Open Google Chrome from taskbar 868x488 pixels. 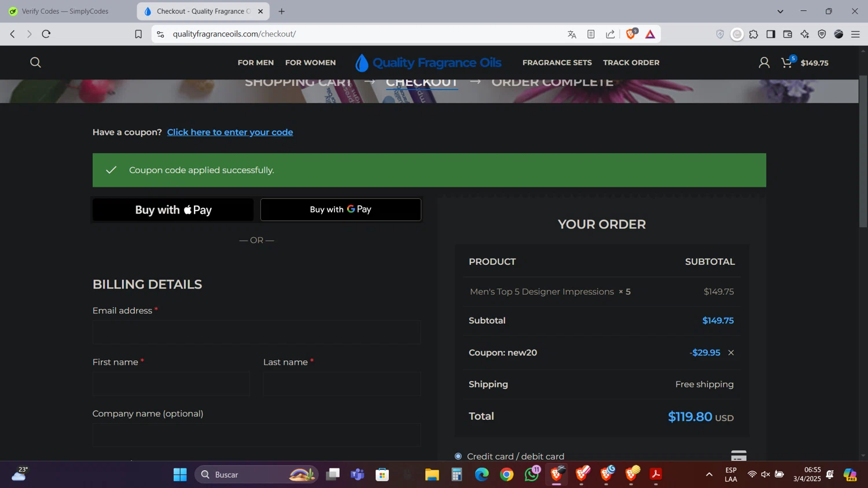507,475
